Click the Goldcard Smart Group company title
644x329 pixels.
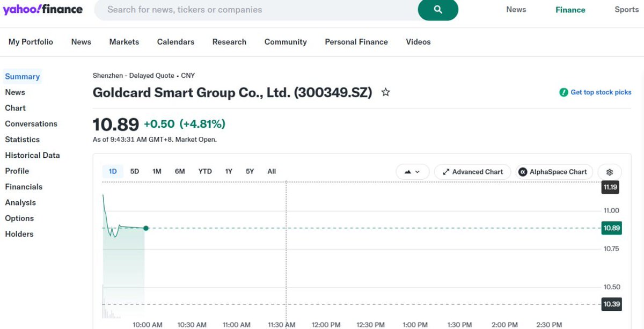232,92
